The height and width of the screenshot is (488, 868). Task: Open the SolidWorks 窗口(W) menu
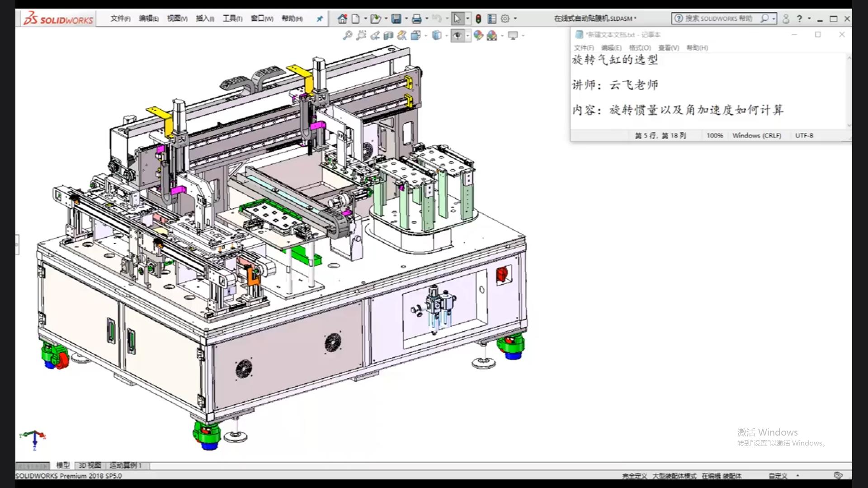coord(262,19)
